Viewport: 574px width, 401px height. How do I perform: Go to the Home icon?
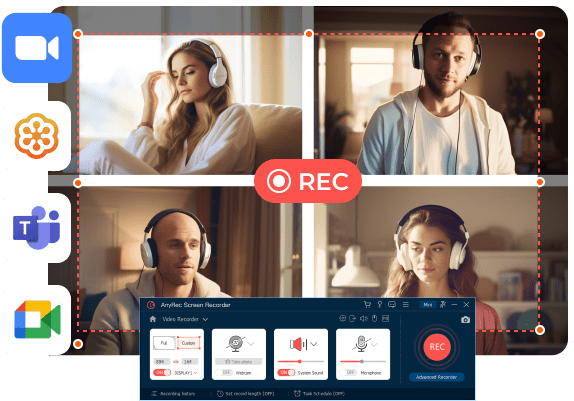coord(153,319)
